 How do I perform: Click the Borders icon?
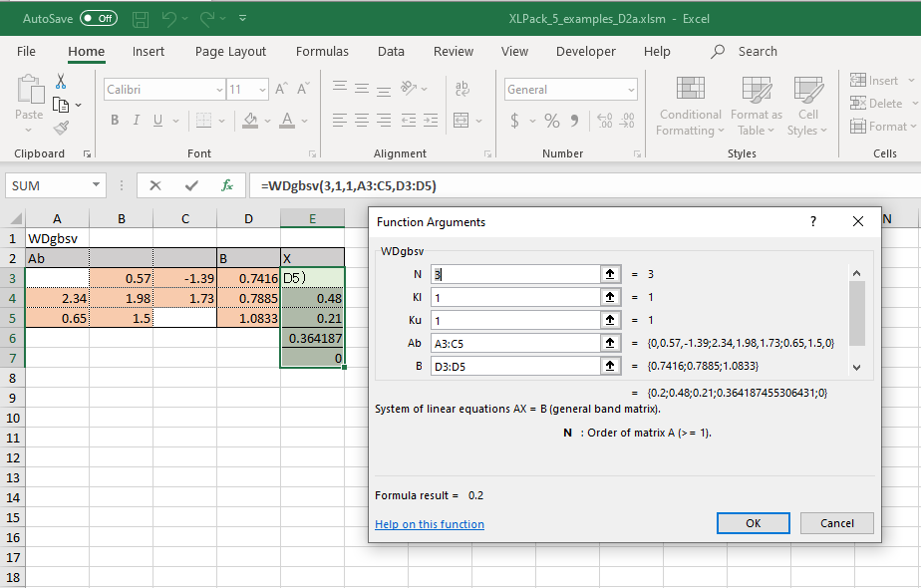[x=203, y=121]
